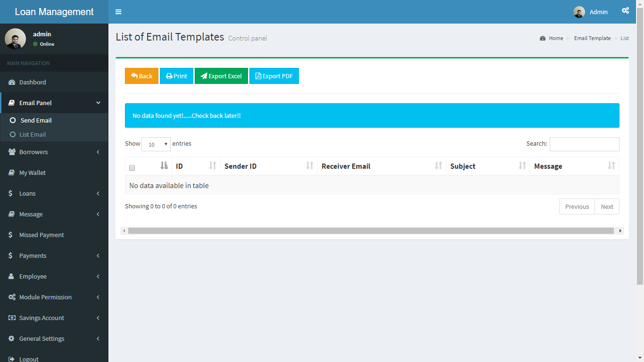This screenshot has width=644, height=362.
Task: Click the orange Back button
Action: [141, 76]
